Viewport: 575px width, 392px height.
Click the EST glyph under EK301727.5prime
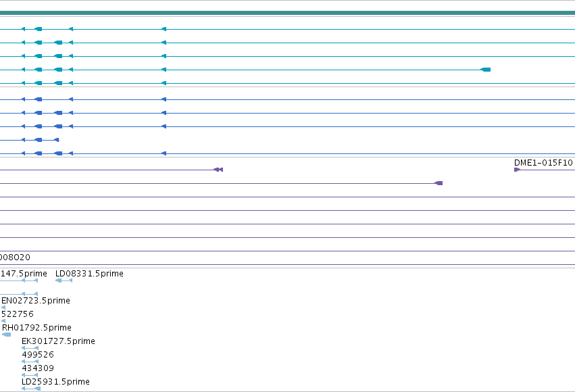(30, 348)
